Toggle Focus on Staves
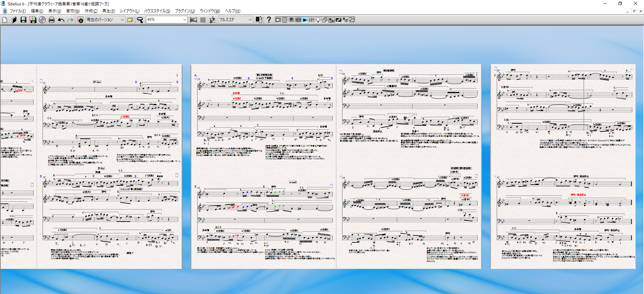Image resolution: width=644 pixels, height=294 pixels. pos(203,20)
